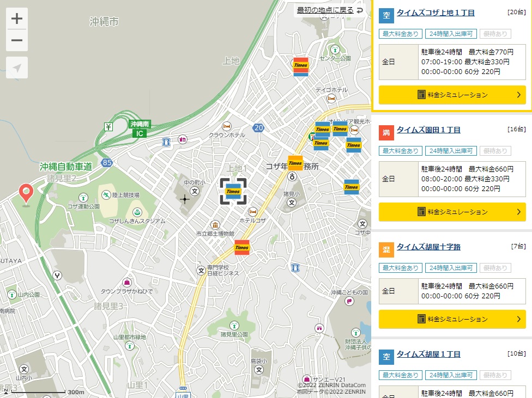The width and height of the screenshot is (532, 398).
Task: Select the Times marker near センター公園
Action: [x=300, y=66]
